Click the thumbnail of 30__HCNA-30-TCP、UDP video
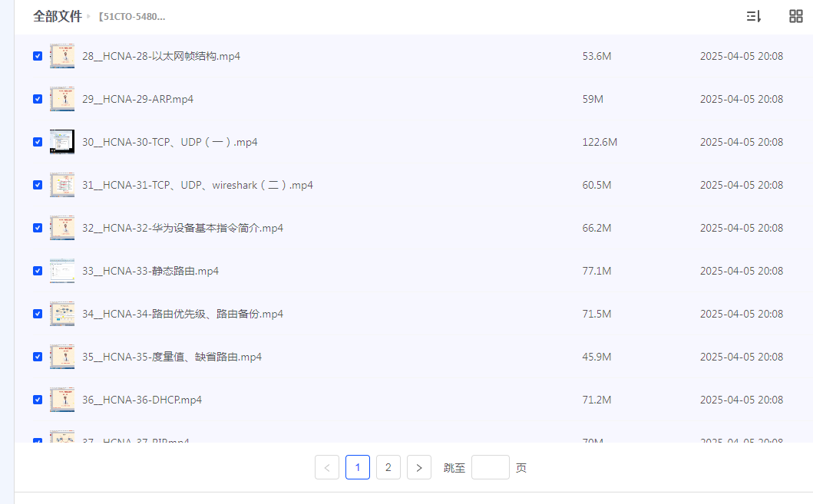The image size is (813, 504). pyautogui.click(x=62, y=141)
